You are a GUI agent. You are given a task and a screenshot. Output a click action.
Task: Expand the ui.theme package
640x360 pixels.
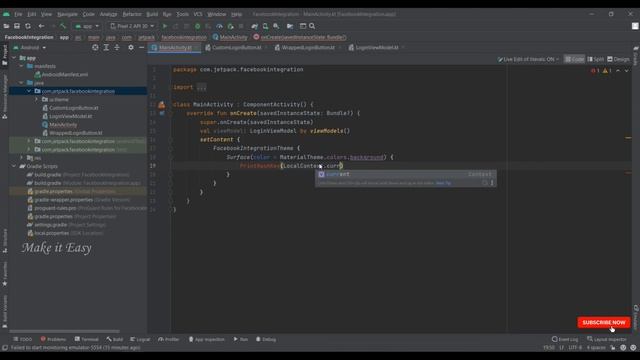[x=36, y=100]
